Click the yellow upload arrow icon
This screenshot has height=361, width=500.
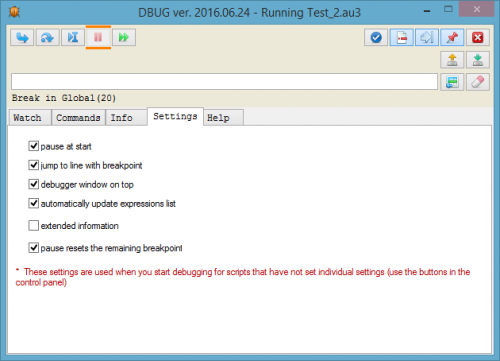pos(452,60)
